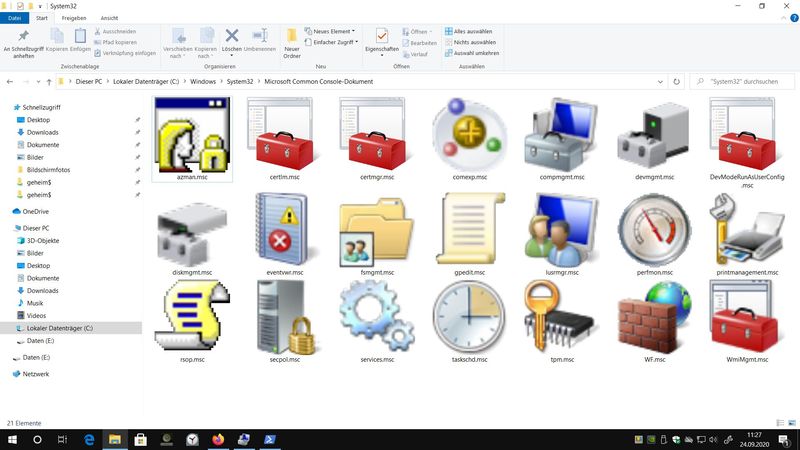This screenshot has width=800, height=450.
Task: Click the System32 search field
Action: click(742, 82)
